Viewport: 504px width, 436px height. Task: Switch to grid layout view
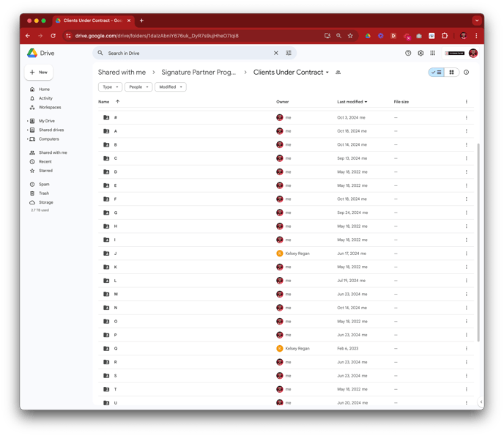451,73
